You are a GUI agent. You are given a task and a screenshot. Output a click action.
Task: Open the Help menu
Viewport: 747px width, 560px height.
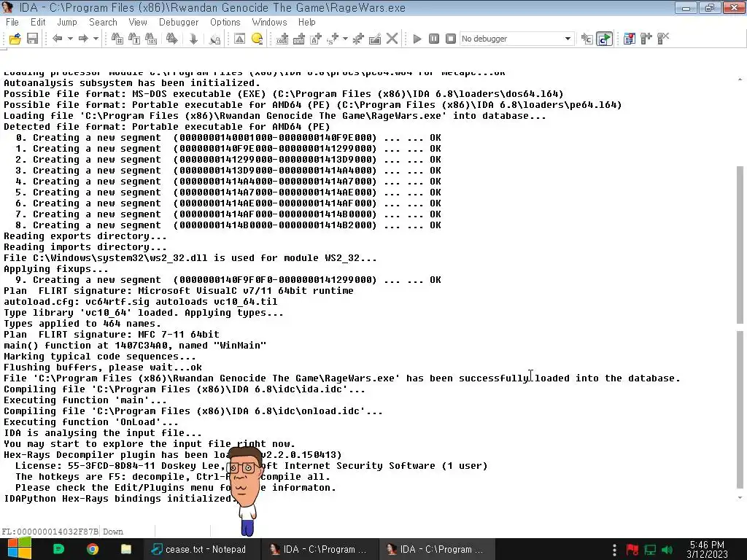(307, 22)
